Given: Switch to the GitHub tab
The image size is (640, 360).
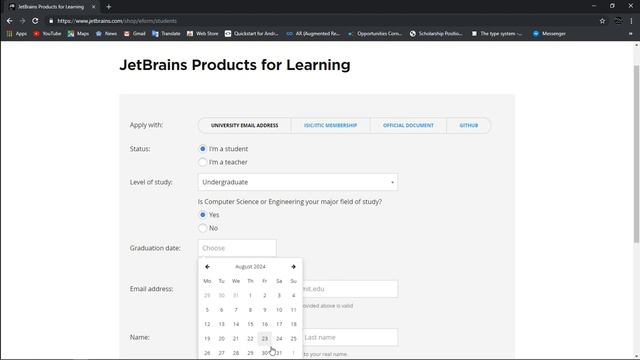Looking at the screenshot, I should [x=469, y=125].
